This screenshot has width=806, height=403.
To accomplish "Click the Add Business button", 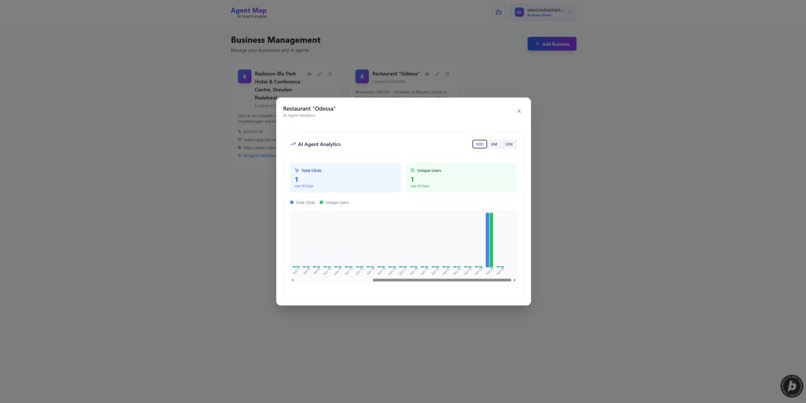I will [x=552, y=44].
